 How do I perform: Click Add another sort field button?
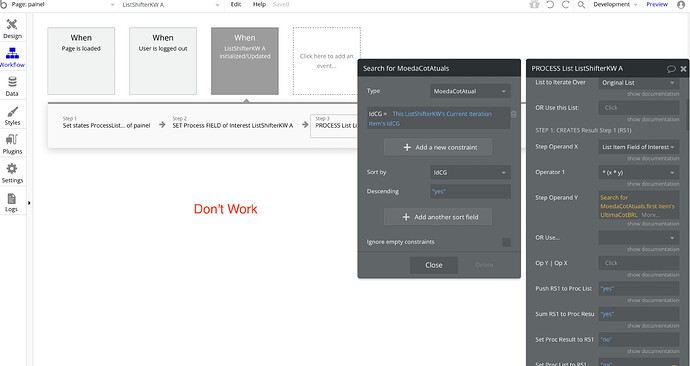click(x=438, y=217)
